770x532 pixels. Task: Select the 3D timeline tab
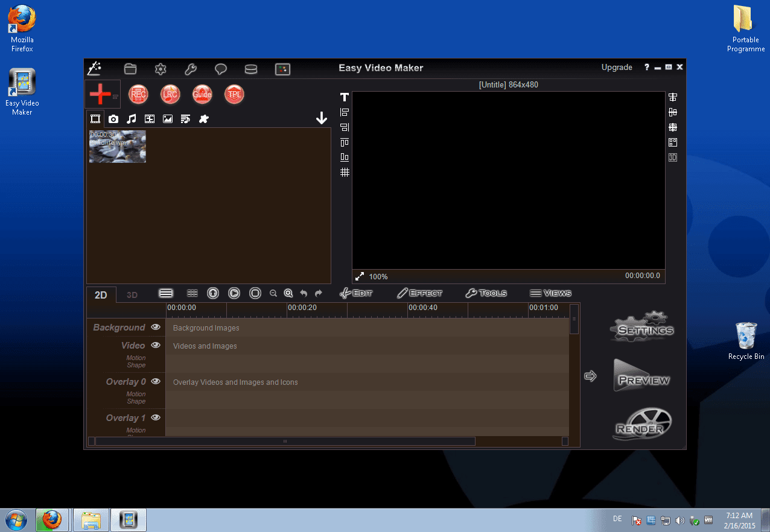(x=132, y=295)
